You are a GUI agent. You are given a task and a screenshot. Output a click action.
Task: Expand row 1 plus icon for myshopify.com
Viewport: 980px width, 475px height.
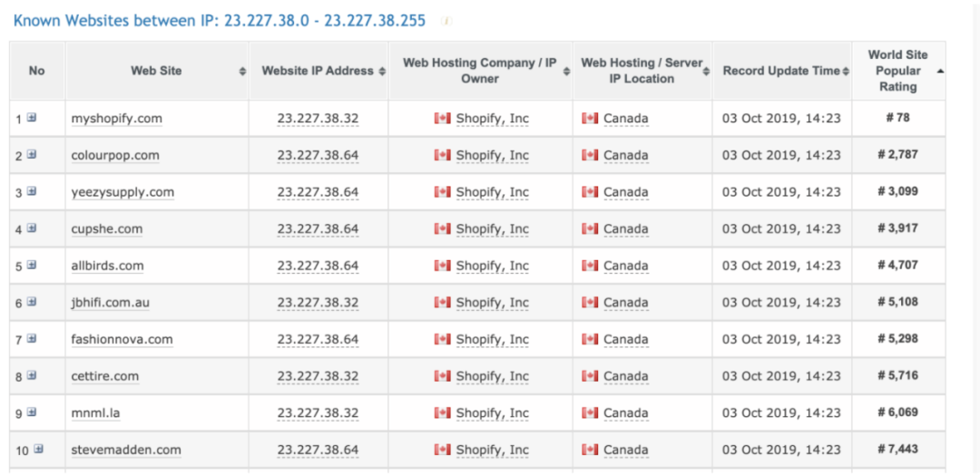pos(32,118)
